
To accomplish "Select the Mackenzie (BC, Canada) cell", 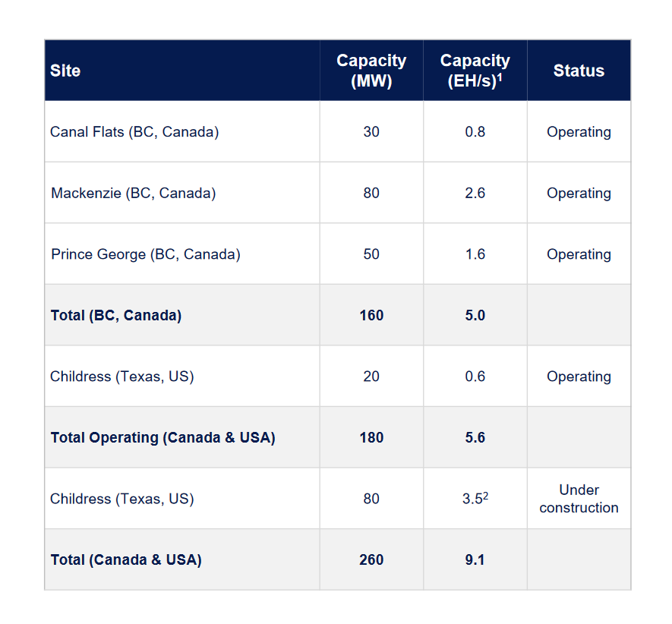I will pos(134,193).
